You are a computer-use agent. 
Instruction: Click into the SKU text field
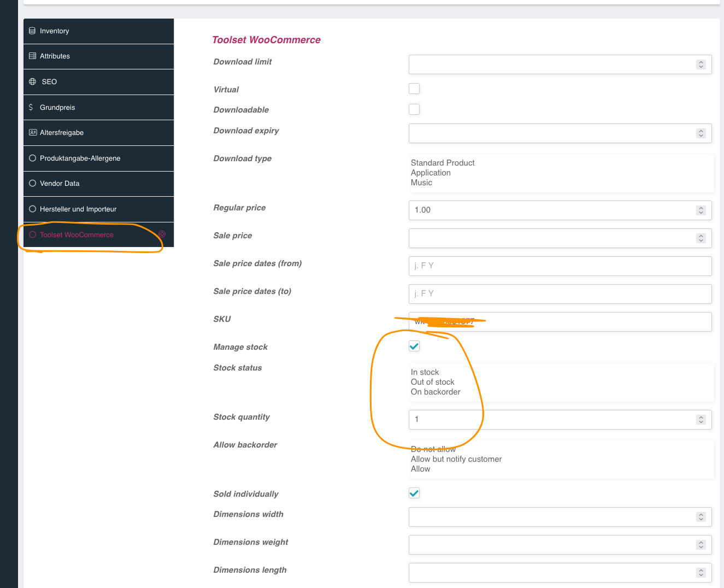[560, 322]
